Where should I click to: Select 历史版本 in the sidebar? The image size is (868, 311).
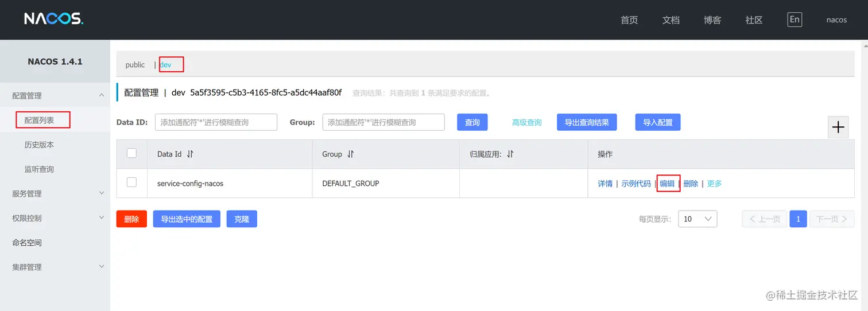(x=39, y=145)
